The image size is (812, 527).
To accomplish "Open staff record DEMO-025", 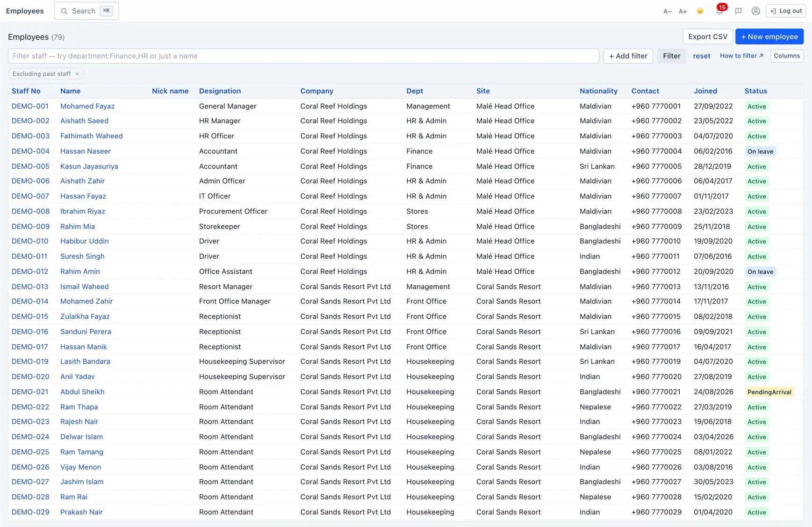I will pyautogui.click(x=30, y=452).
